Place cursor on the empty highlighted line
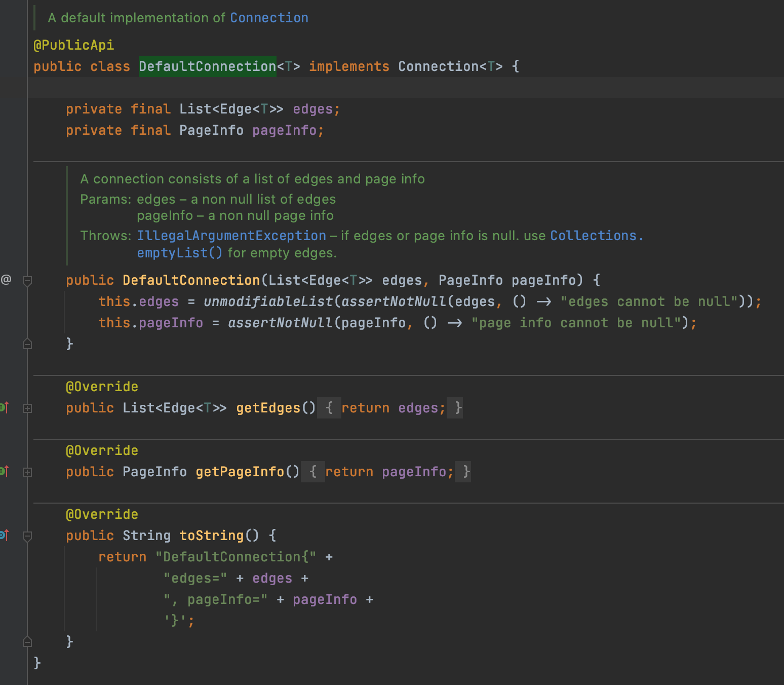Screen dimensions: 784x685 405,88
